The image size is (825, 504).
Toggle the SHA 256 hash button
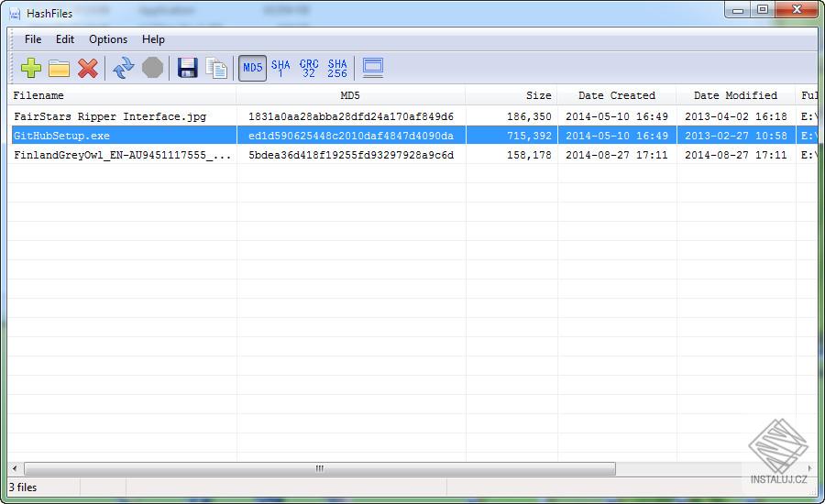(337, 68)
